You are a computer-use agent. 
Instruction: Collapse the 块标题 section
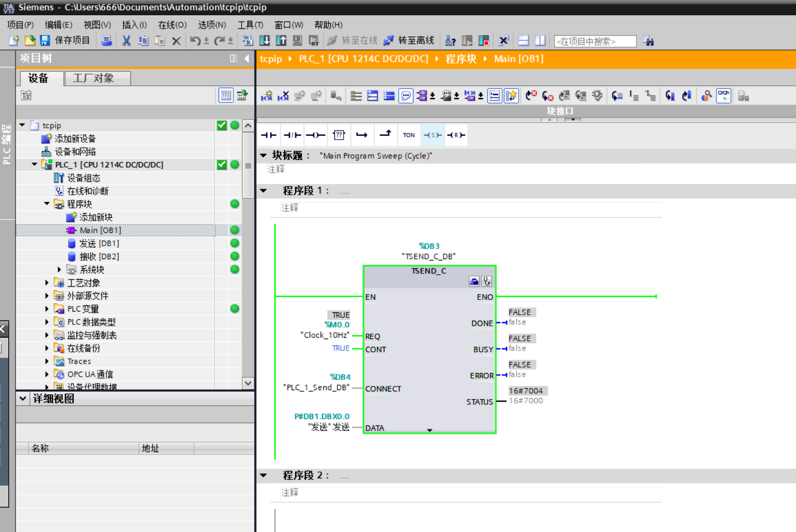(x=264, y=155)
